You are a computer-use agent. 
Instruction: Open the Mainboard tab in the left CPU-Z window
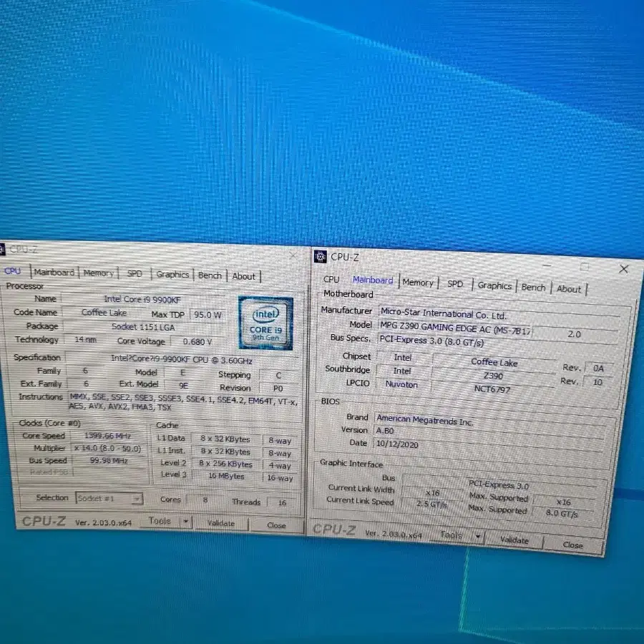tap(54, 273)
